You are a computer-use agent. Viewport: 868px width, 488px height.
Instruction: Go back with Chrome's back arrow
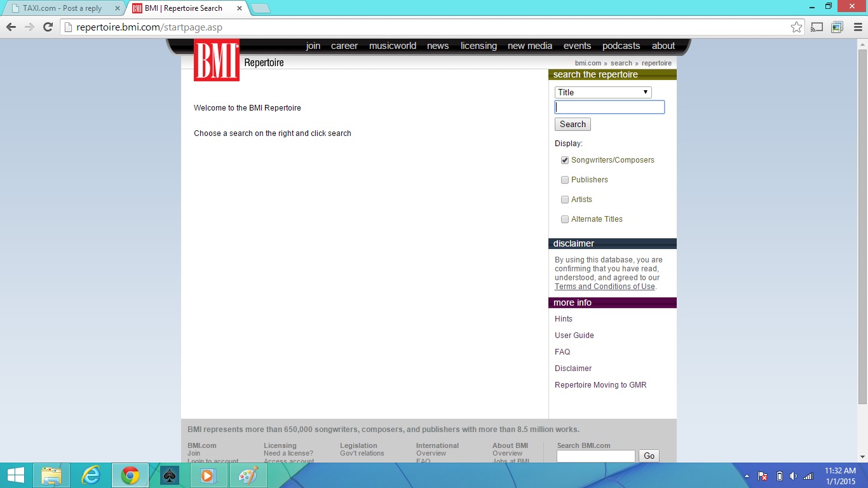[x=11, y=27]
